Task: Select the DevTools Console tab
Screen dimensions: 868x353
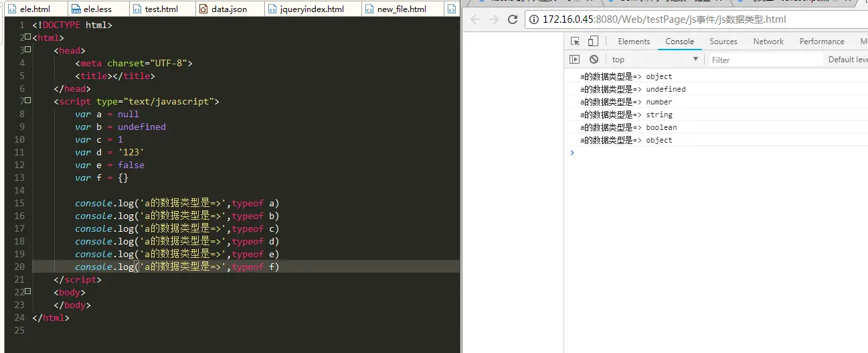Action: coord(679,42)
